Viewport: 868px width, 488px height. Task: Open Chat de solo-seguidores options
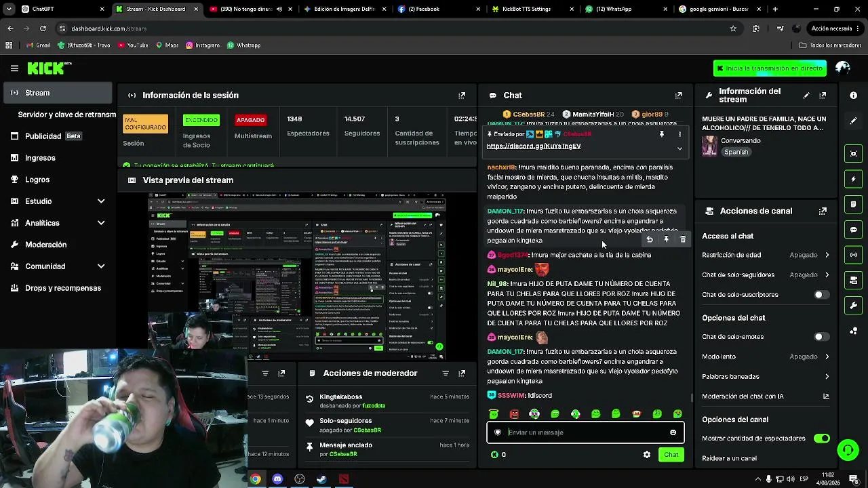coord(766,275)
